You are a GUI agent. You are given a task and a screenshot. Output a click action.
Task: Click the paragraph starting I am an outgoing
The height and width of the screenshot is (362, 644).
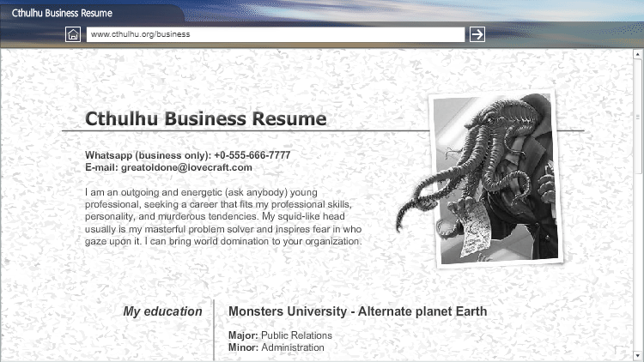(223, 217)
